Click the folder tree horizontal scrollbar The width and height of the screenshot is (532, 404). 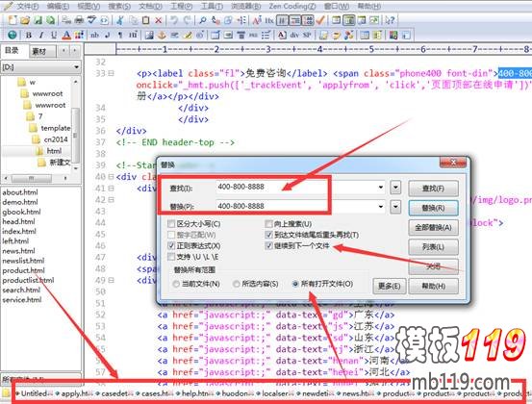(36, 178)
